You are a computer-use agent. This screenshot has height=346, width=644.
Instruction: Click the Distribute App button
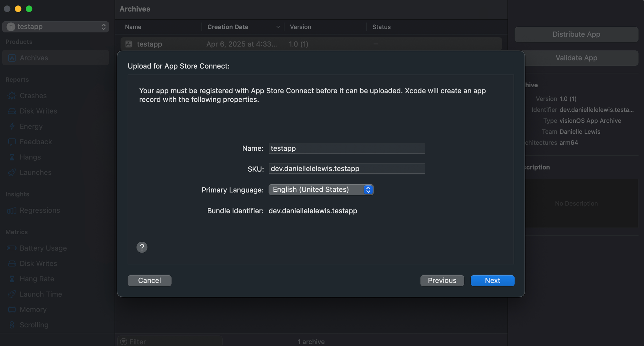576,34
